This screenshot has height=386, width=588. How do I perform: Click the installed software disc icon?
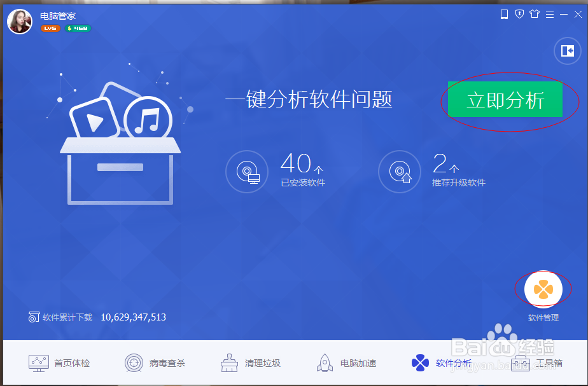247,172
